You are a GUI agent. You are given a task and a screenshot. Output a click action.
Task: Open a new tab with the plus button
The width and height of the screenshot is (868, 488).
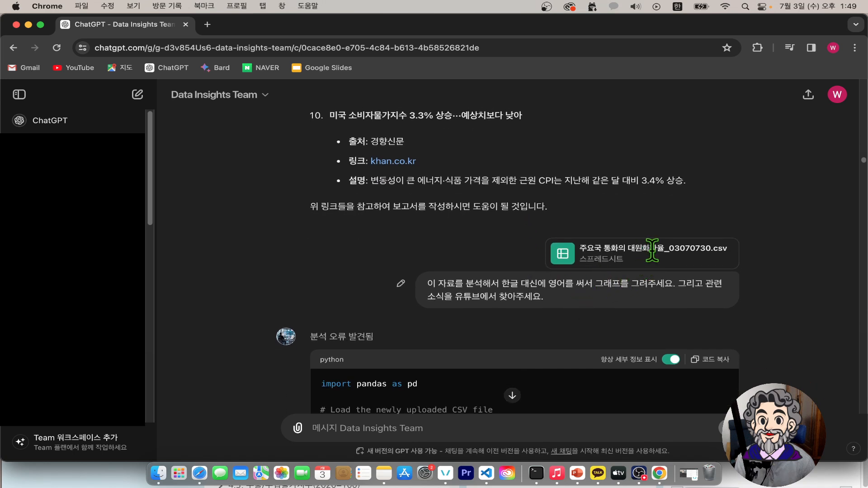click(207, 24)
